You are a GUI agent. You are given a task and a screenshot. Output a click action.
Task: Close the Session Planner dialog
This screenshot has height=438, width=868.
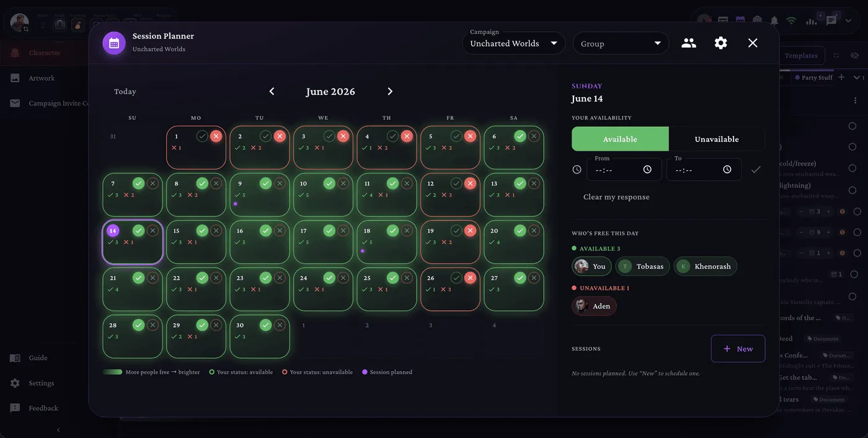pyautogui.click(x=753, y=43)
